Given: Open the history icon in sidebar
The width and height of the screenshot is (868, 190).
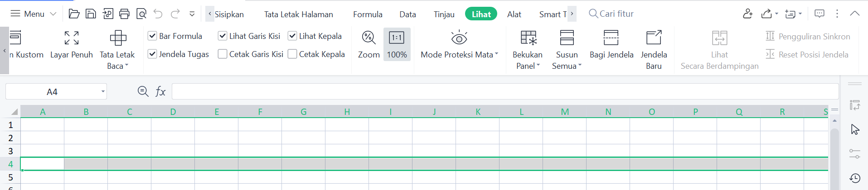Looking at the screenshot, I should point(855,178).
